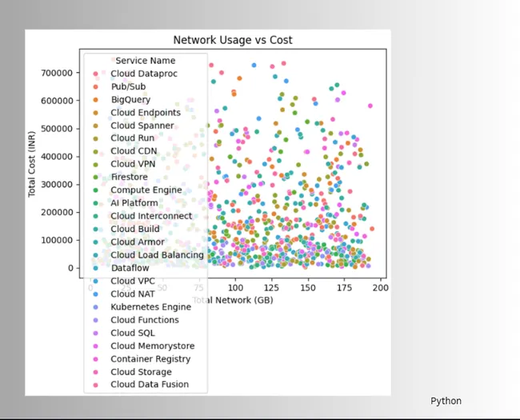Click x-axis tick label 200
This screenshot has height=420, width=520.
pos(380,287)
